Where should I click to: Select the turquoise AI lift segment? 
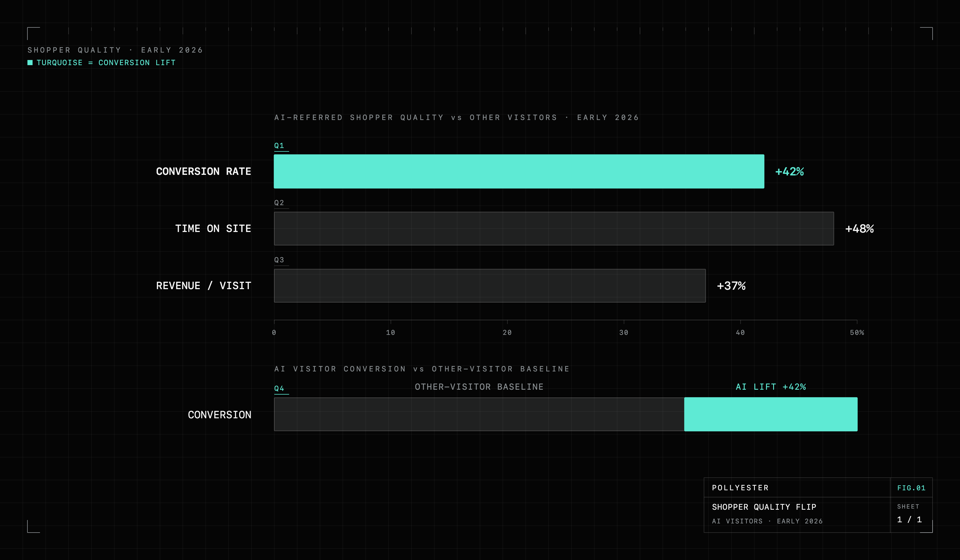tap(771, 415)
